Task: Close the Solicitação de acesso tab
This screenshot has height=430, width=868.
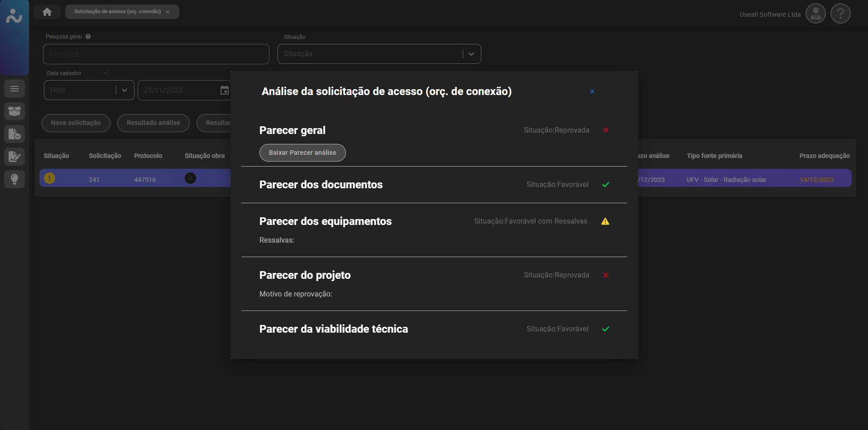Action: coord(168,12)
